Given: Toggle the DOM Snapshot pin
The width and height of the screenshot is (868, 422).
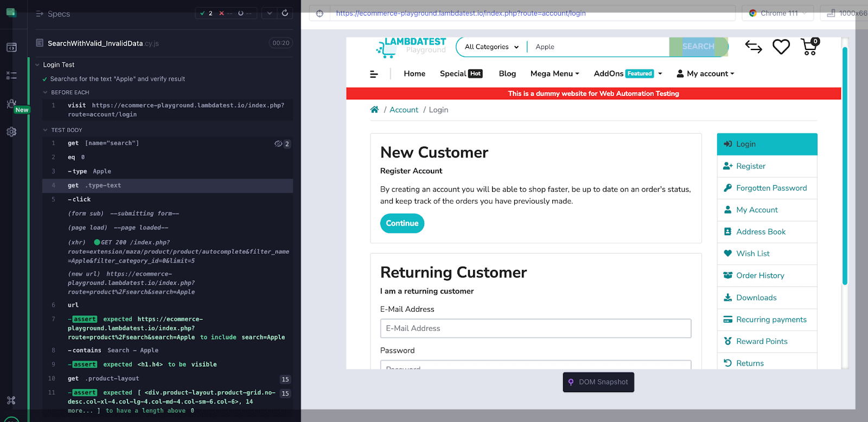Looking at the screenshot, I should click(571, 382).
